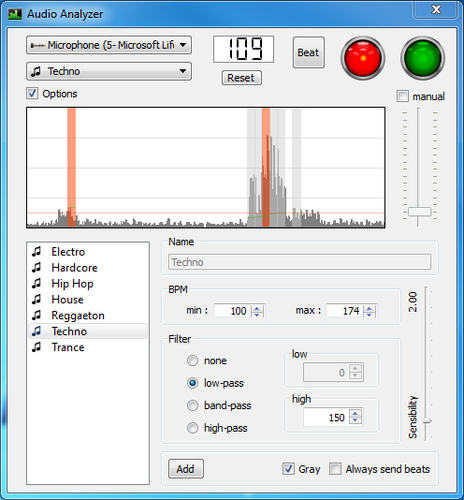Click the red indicator light

(x=363, y=58)
